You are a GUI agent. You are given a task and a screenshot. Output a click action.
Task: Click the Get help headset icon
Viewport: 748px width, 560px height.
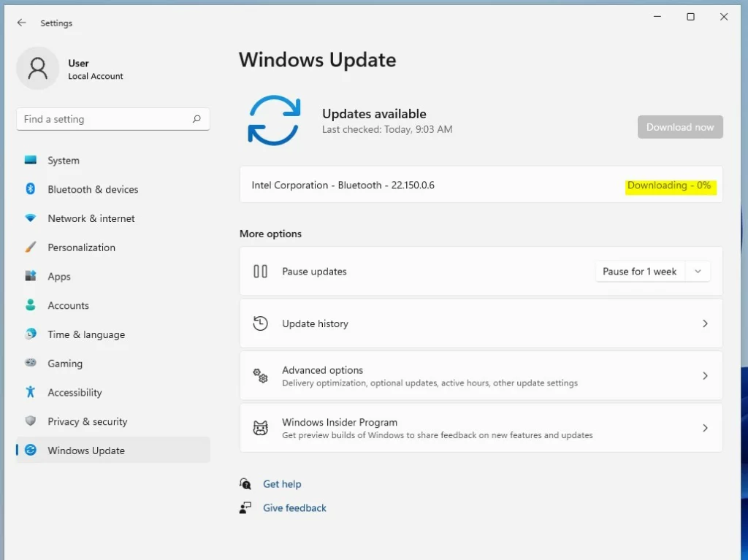[x=245, y=483]
